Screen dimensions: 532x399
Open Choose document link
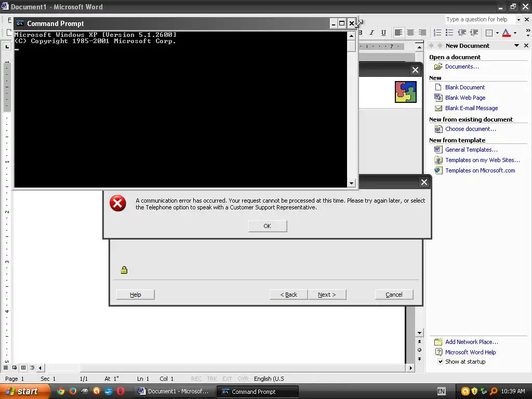pos(470,129)
